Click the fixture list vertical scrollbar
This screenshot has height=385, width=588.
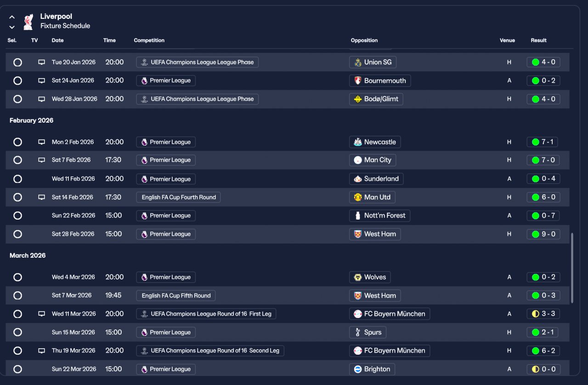572,268
